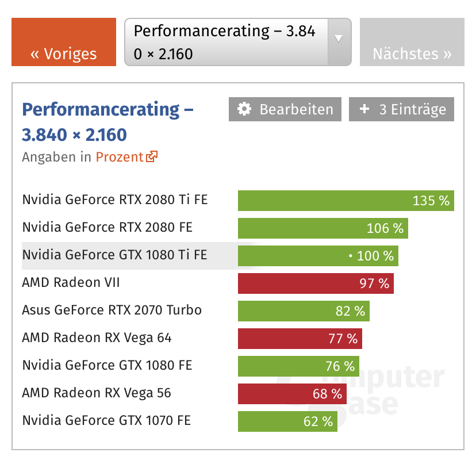Click the 135 % RTX 2080 Ti bar

coord(346,201)
